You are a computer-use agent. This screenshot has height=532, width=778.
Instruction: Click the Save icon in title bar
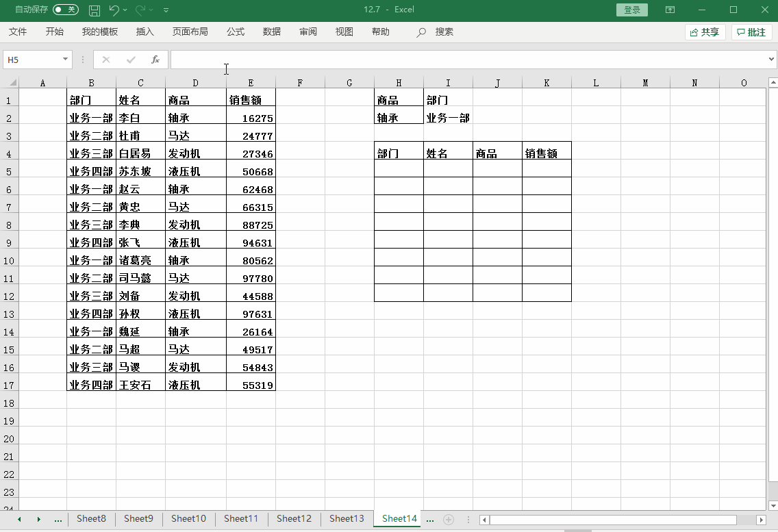(x=95, y=10)
